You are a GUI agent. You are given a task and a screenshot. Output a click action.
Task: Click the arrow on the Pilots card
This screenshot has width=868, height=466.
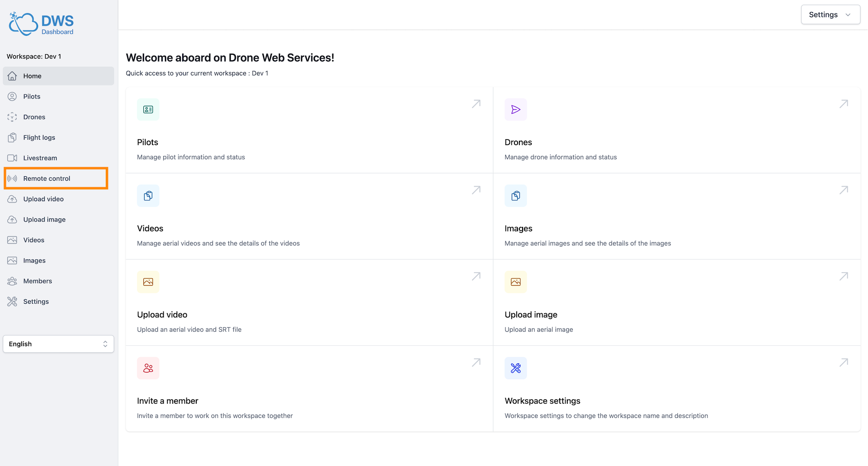tap(476, 104)
